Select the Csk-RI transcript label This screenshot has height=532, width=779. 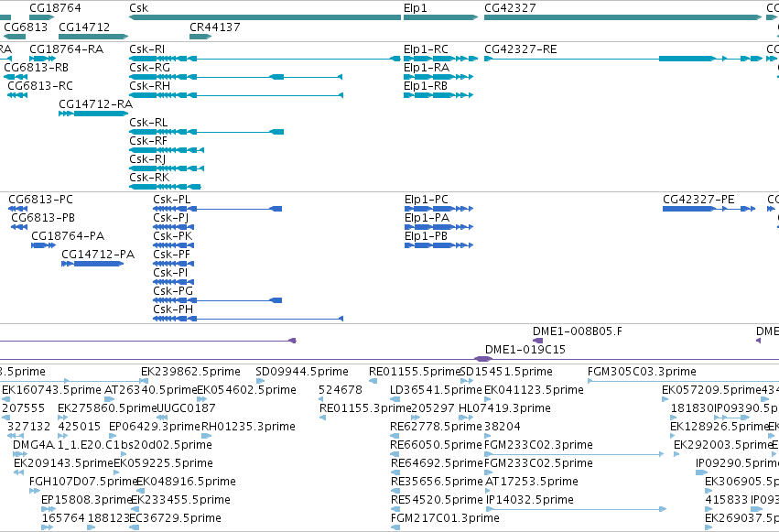click(x=147, y=49)
